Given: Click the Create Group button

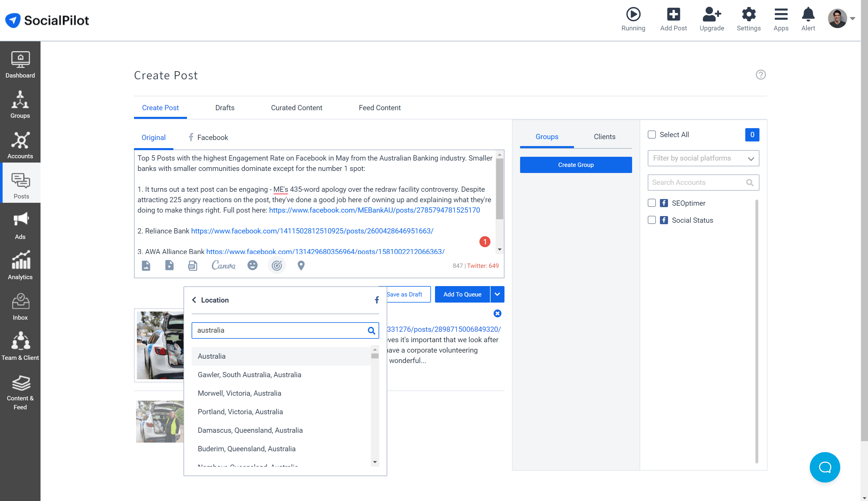Looking at the screenshot, I should [576, 165].
